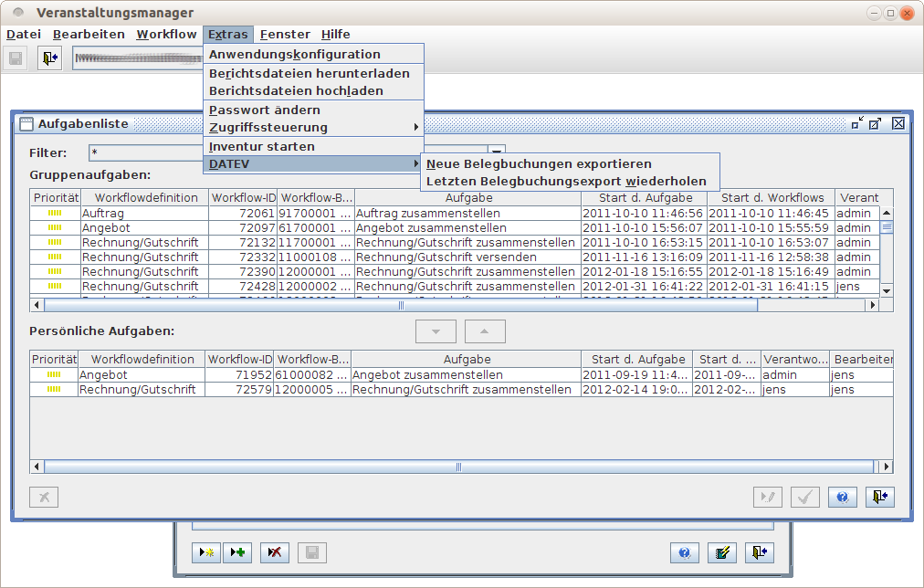Maximize the Aufgabenliste internal window
This screenshot has height=588, width=924.
coord(877,124)
